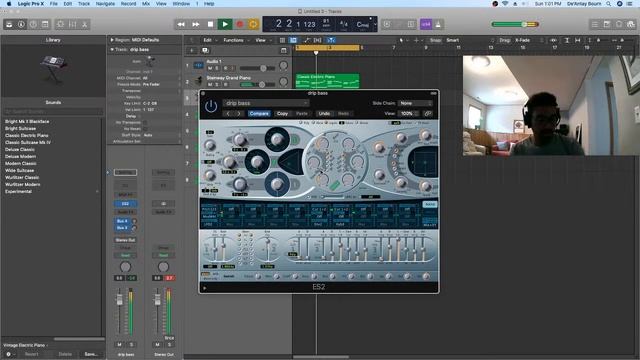The height and width of the screenshot is (360, 640).
Task: Mute the Audio 1 track
Action: (210, 68)
